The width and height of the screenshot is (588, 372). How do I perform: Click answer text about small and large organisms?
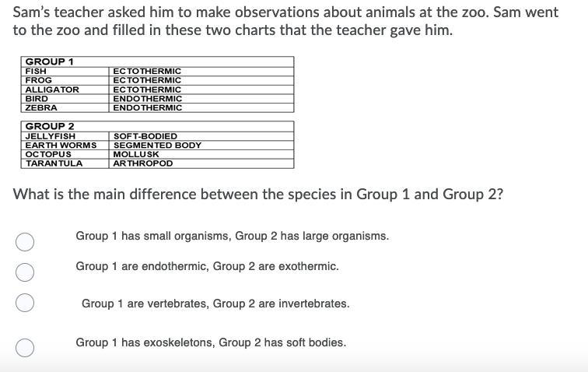tap(232, 236)
